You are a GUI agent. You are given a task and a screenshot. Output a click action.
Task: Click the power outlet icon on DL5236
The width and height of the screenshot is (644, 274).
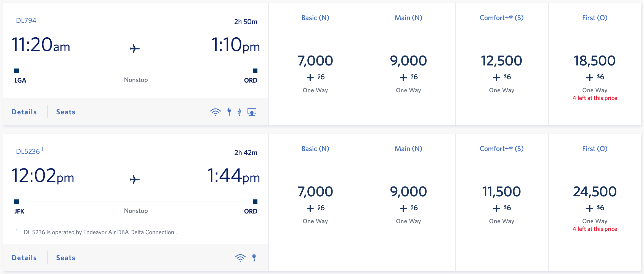pos(254,257)
